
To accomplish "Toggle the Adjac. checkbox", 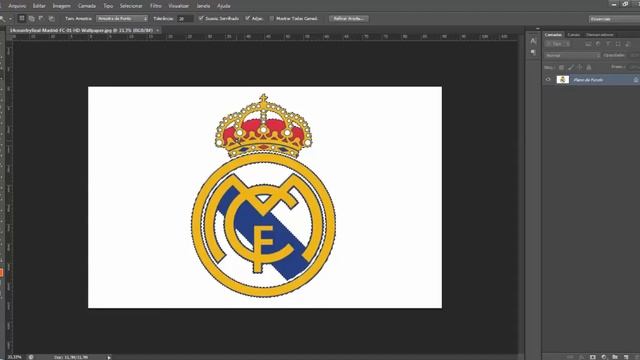I will point(248,18).
